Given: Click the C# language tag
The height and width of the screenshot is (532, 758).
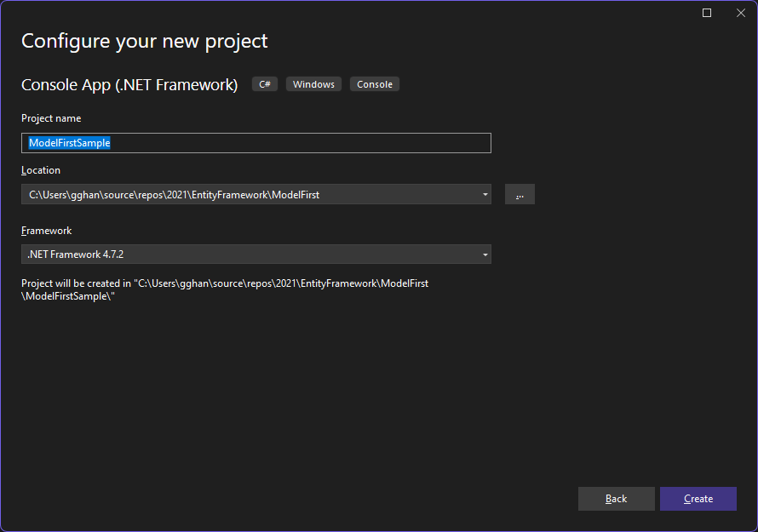Looking at the screenshot, I should 264,83.
